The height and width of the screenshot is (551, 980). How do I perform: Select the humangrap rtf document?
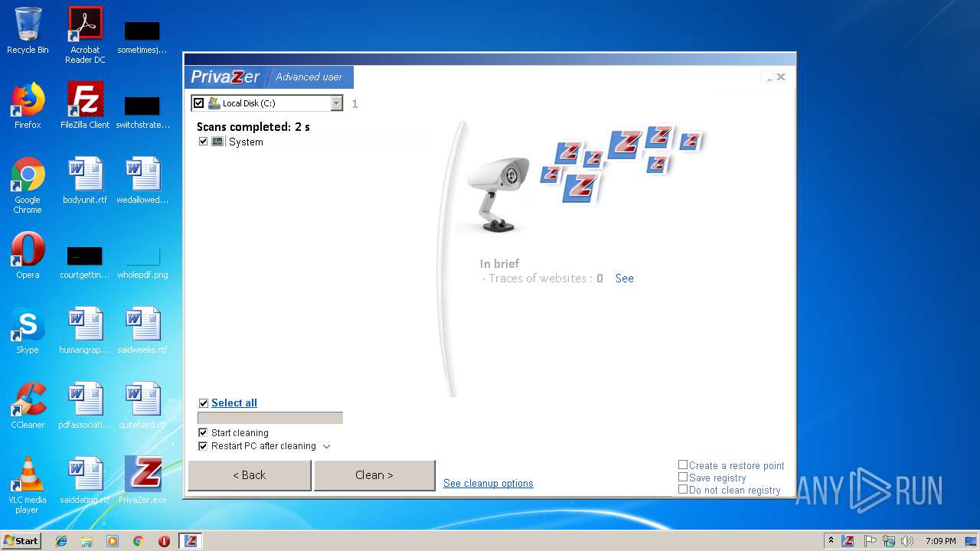click(x=85, y=331)
